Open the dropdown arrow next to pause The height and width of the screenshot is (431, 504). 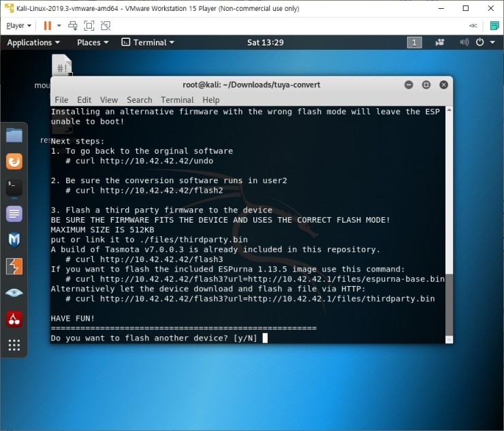(x=59, y=25)
